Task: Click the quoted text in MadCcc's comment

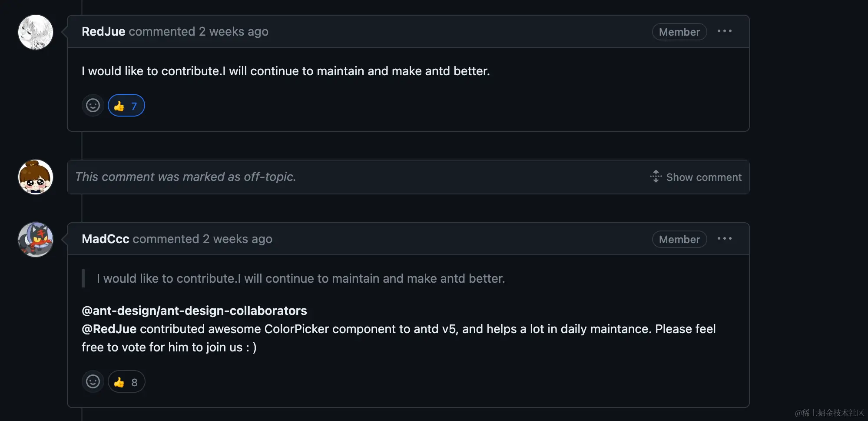Action: click(x=301, y=278)
